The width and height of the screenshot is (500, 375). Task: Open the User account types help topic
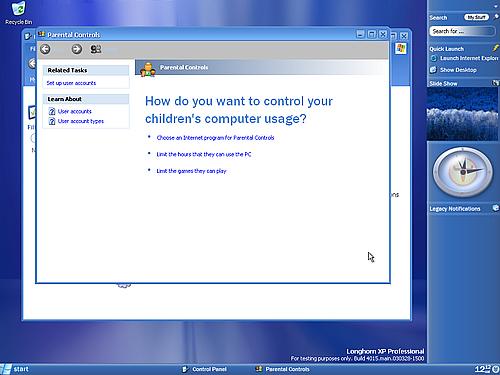click(81, 121)
